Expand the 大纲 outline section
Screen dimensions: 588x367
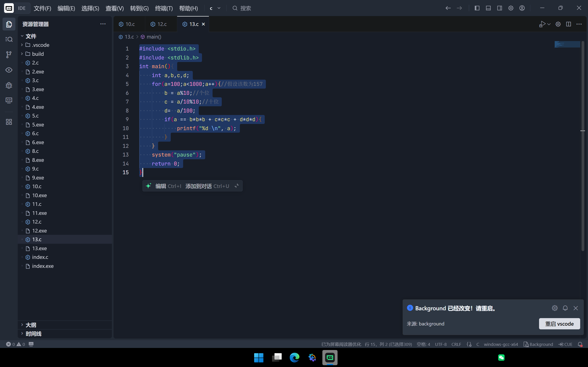coord(31,325)
